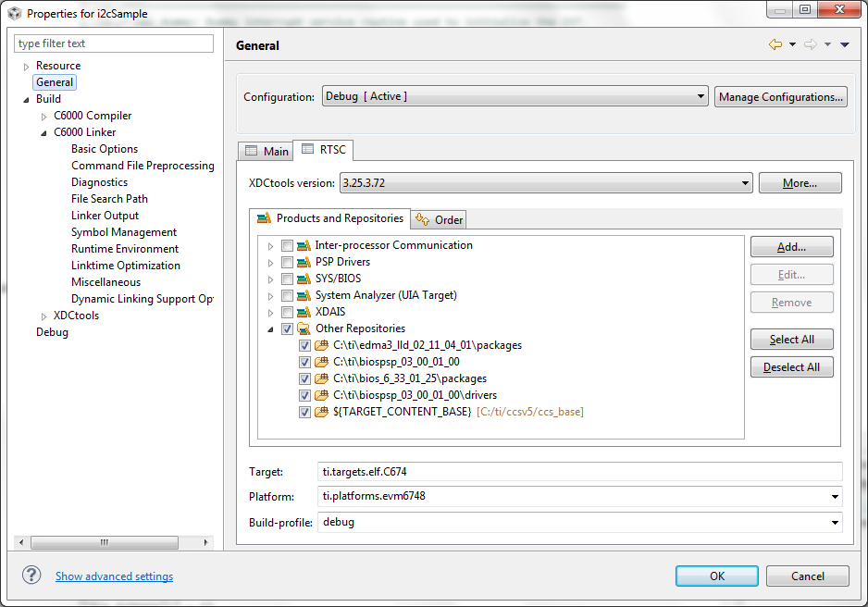Enable the PSP Drivers checkbox
The height and width of the screenshot is (607, 868).
(x=287, y=262)
